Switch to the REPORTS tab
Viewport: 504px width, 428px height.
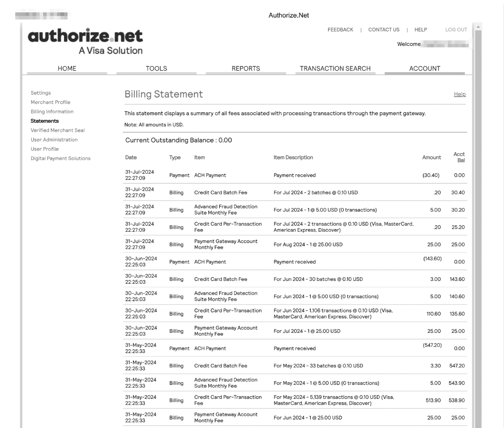point(246,68)
